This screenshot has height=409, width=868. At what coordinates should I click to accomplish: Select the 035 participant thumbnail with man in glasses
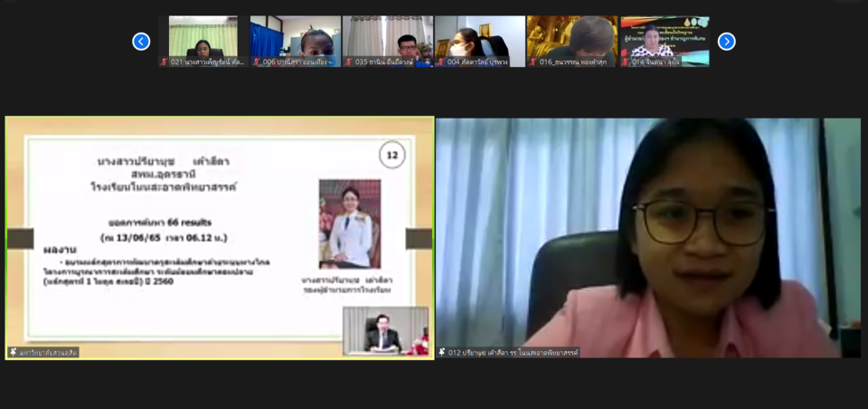coord(388,37)
